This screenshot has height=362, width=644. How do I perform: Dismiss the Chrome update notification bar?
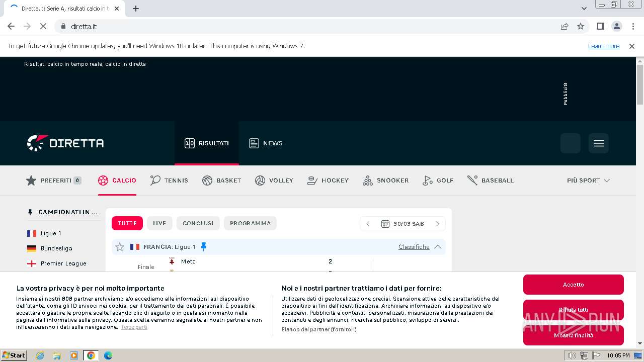(x=632, y=46)
